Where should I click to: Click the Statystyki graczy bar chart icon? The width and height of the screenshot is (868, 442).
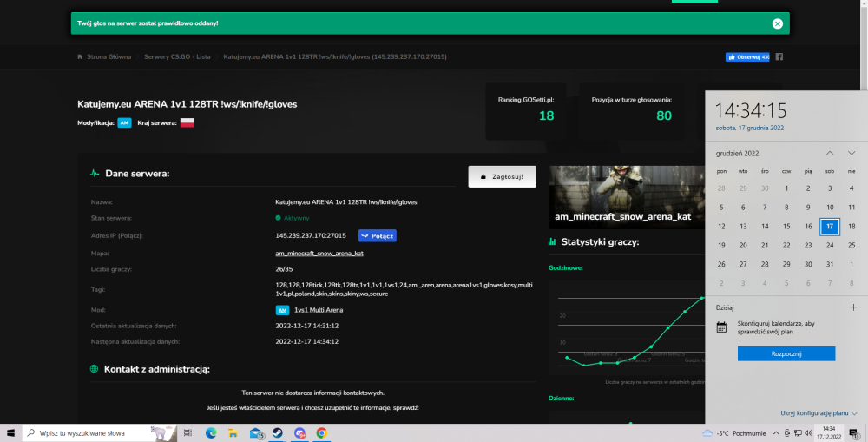pyautogui.click(x=552, y=241)
